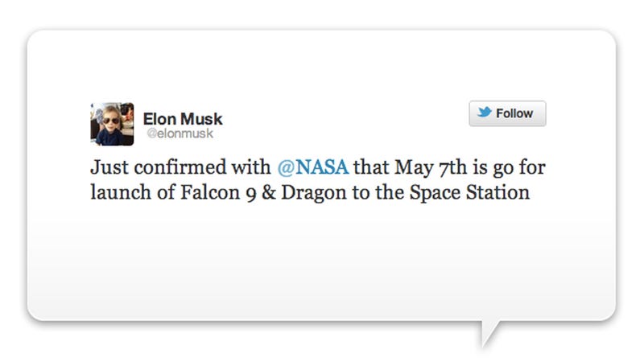Image resolution: width=644 pixels, height=362 pixels.
Task: Click the word 'Dragon' in tweet
Action: [x=314, y=192]
